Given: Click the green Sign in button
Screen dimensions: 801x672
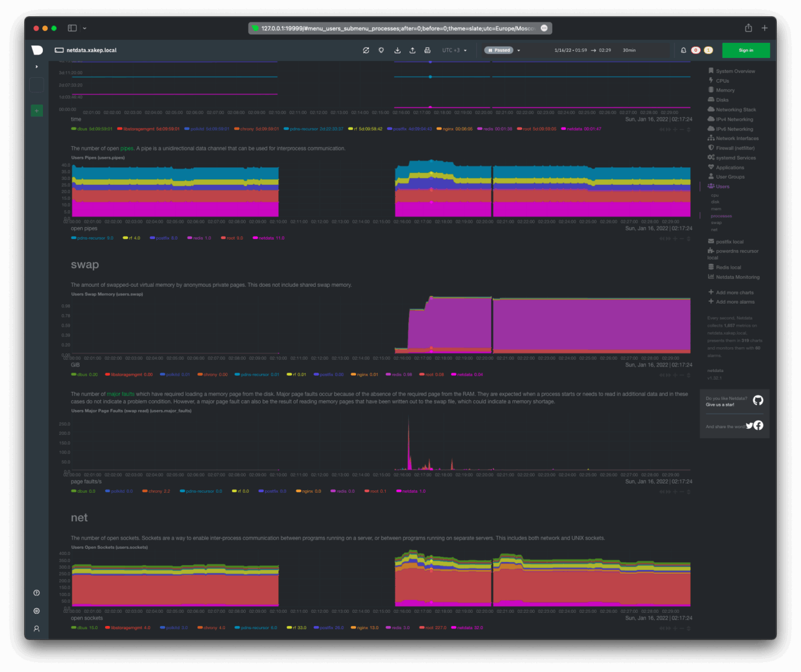Looking at the screenshot, I should coord(746,50).
